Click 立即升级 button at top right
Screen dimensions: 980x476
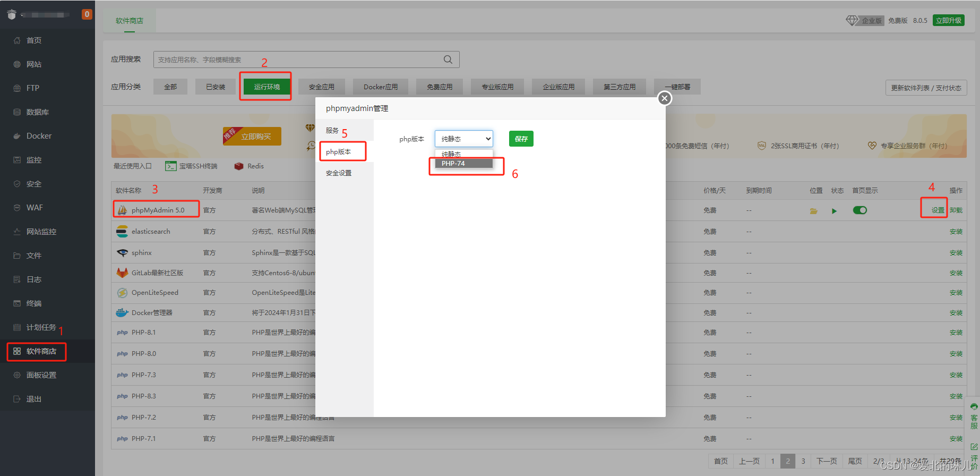(949, 20)
